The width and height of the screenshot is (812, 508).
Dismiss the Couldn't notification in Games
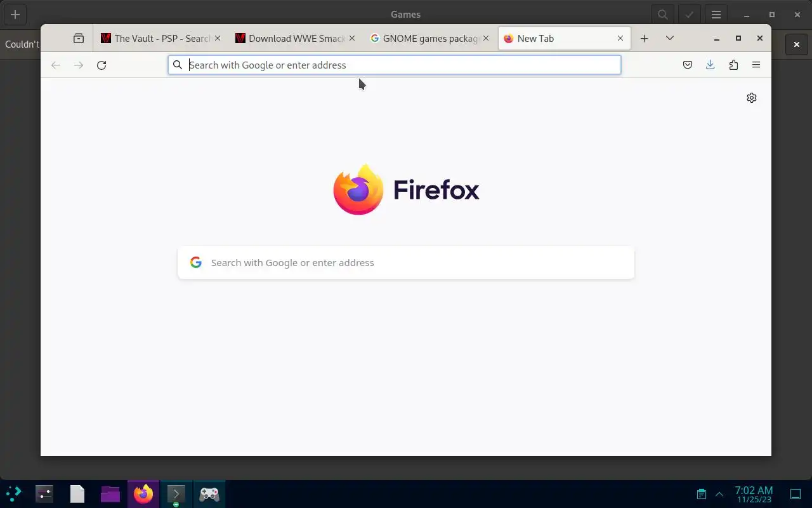point(797,44)
